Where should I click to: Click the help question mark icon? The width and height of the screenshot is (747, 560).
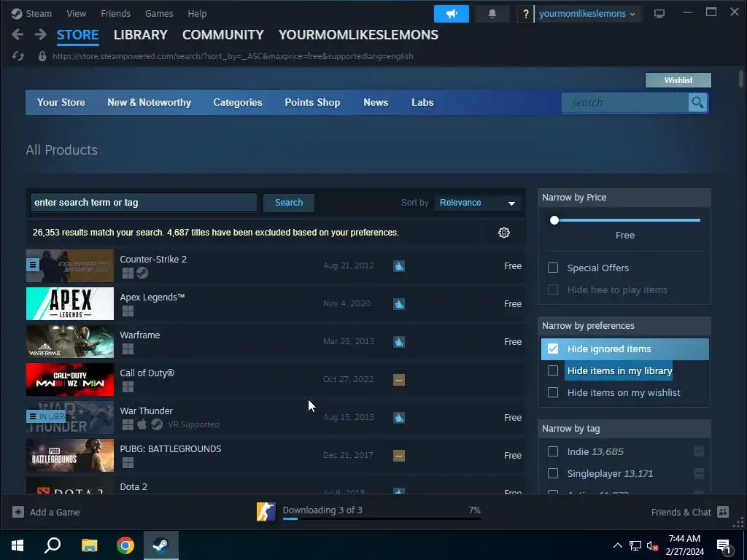tap(525, 14)
